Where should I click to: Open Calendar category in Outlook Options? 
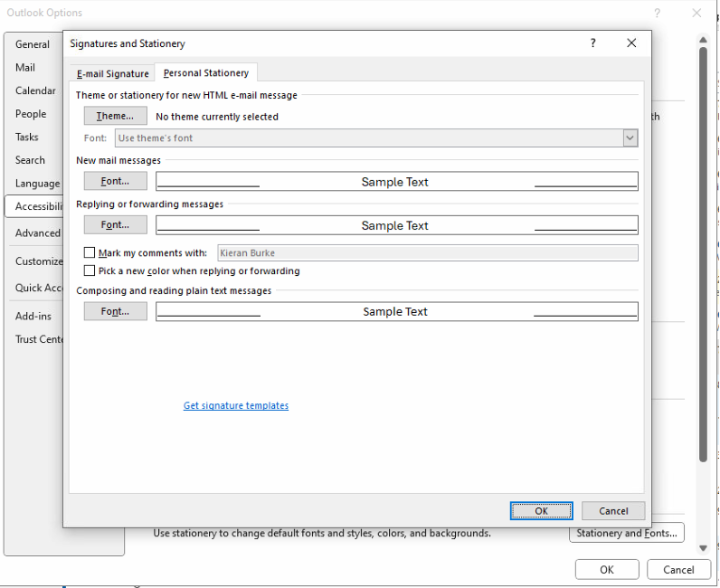pyautogui.click(x=35, y=90)
